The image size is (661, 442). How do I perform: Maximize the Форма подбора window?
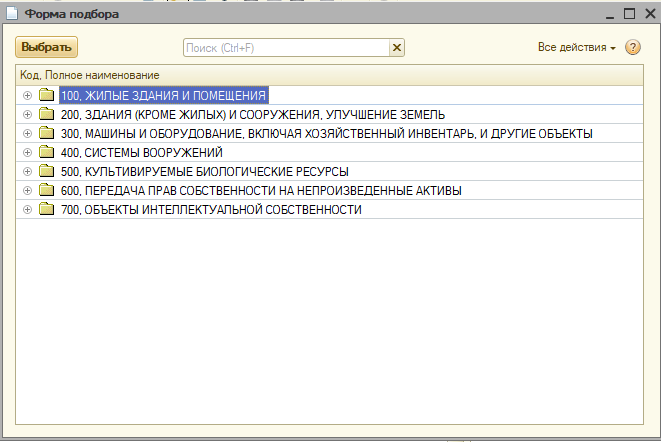tap(629, 14)
